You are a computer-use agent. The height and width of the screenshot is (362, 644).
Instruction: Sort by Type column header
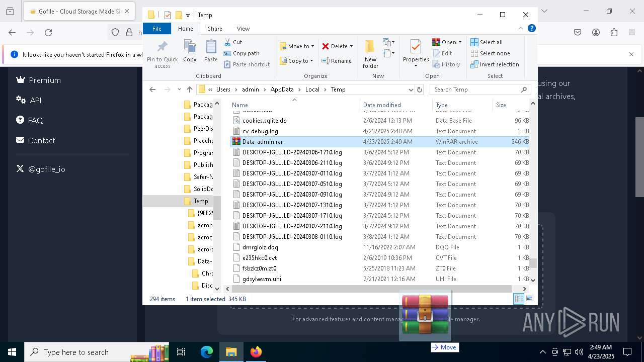pos(462,105)
